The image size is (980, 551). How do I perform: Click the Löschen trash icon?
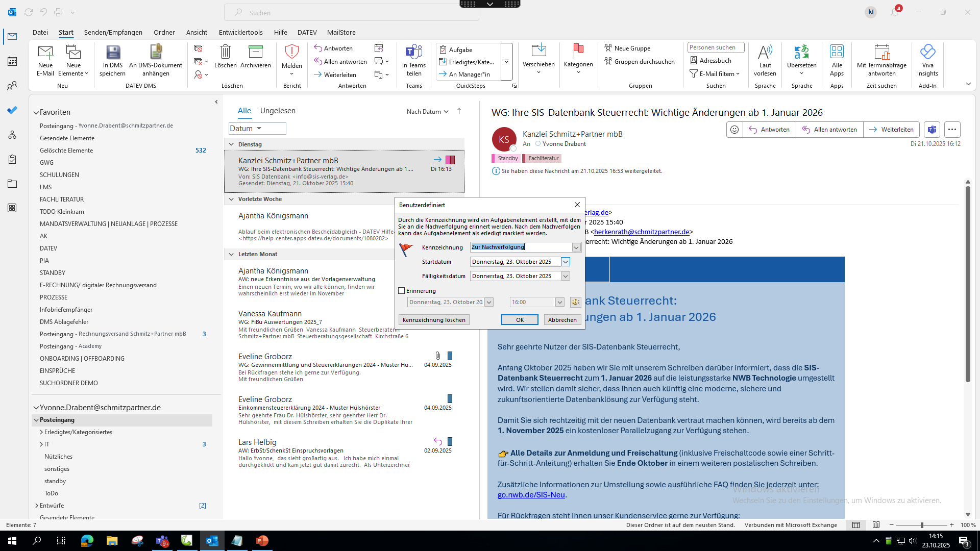[225, 52]
